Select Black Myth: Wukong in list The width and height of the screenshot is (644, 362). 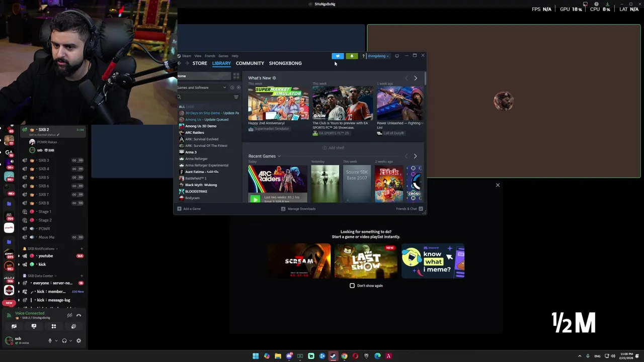(200, 185)
